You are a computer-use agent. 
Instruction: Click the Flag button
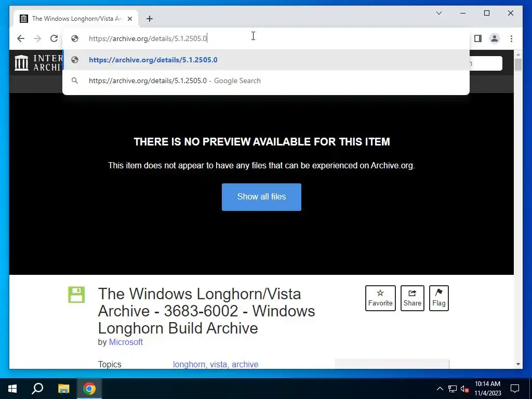click(x=438, y=298)
